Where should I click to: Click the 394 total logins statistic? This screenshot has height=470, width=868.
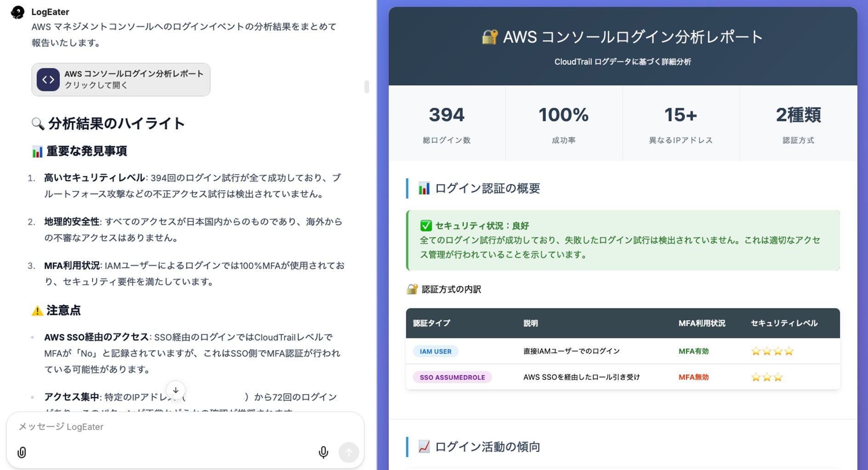click(x=447, y=115)
